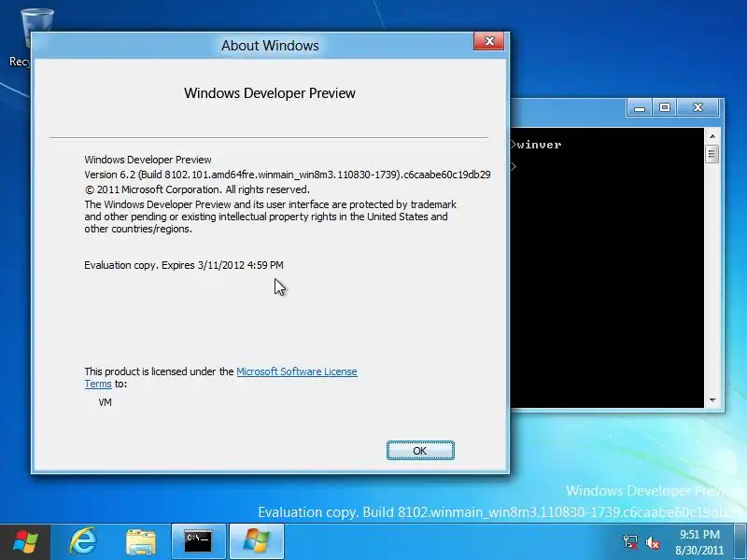Click the Show desktop strip beside the clock
Image resolution: width=747 pixels, height=560 pixels.
pyautogui.click(x=740, y=542)
